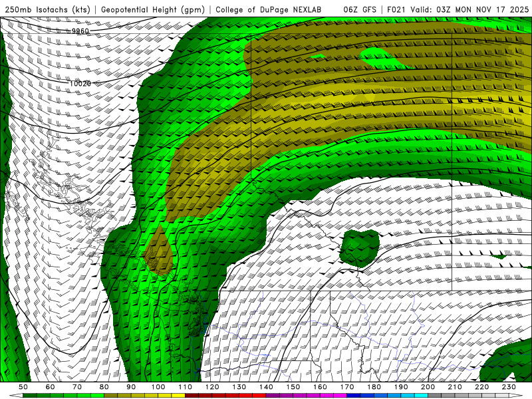The image size is (532, 399).
Task: Click the 50 value on the legend
Action: pyautogui.click(x=23, y=387)
